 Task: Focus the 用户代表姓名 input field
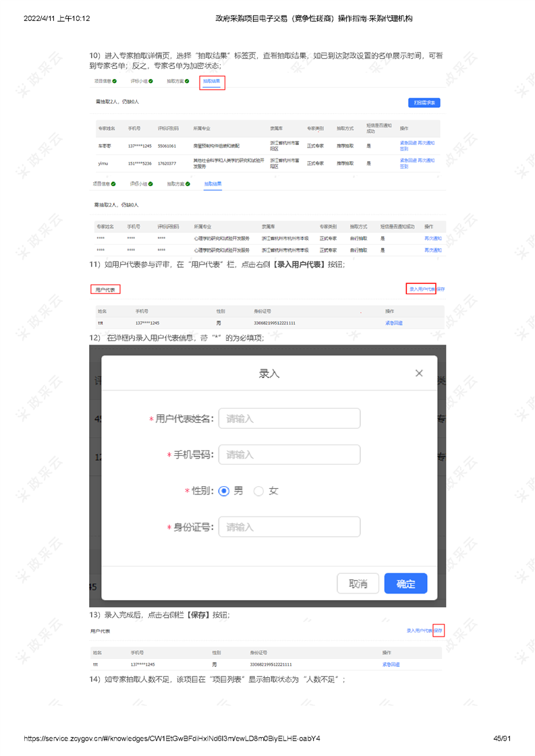[289, 418]
